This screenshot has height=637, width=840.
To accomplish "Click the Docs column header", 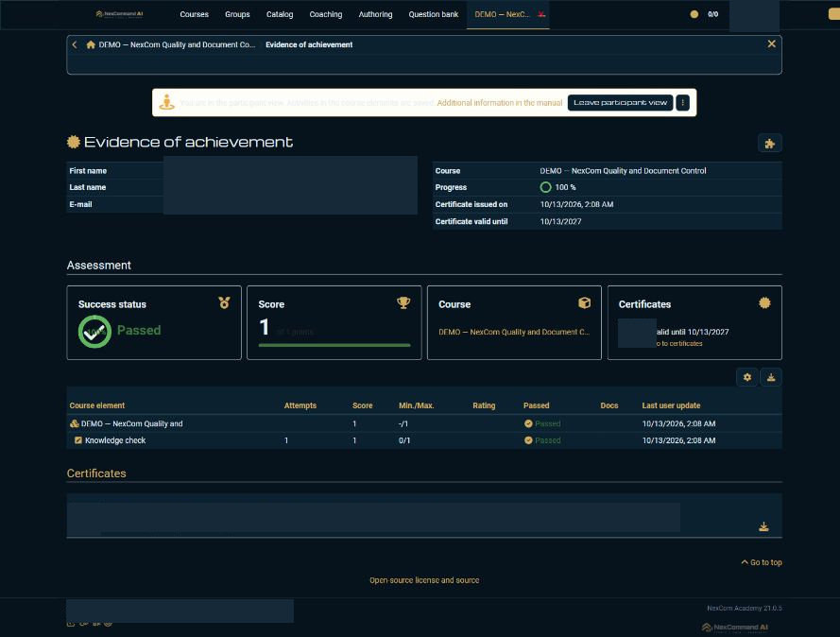I will coord(609,405).
